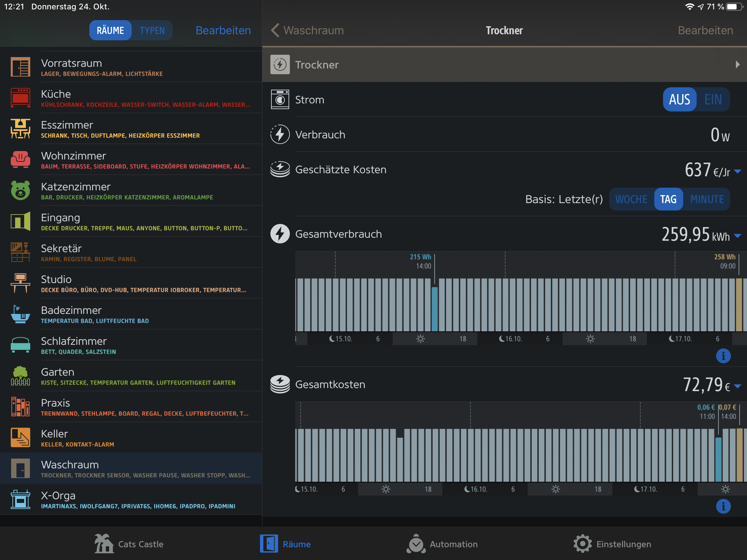Switch Strom to EIN
747x560 pixels.
coord(712,100)
